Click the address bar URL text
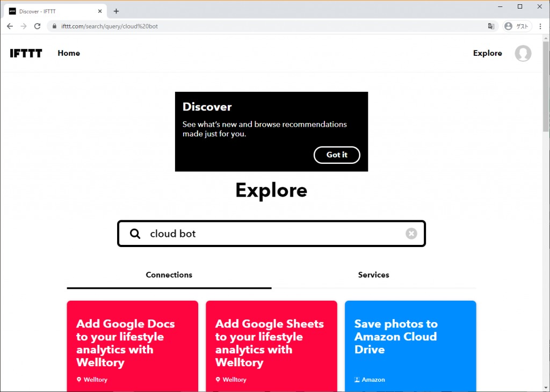This screenshot has width=550, height=392. 110,26
